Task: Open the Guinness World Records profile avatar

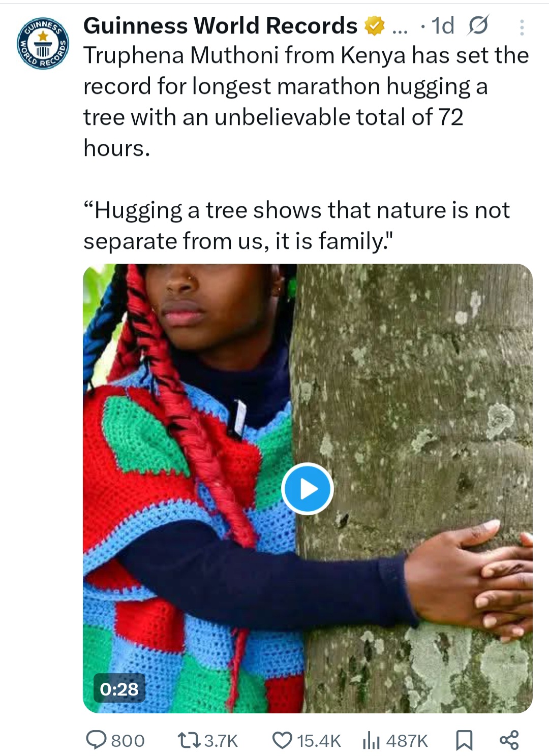Action: [x=43, y=44]
